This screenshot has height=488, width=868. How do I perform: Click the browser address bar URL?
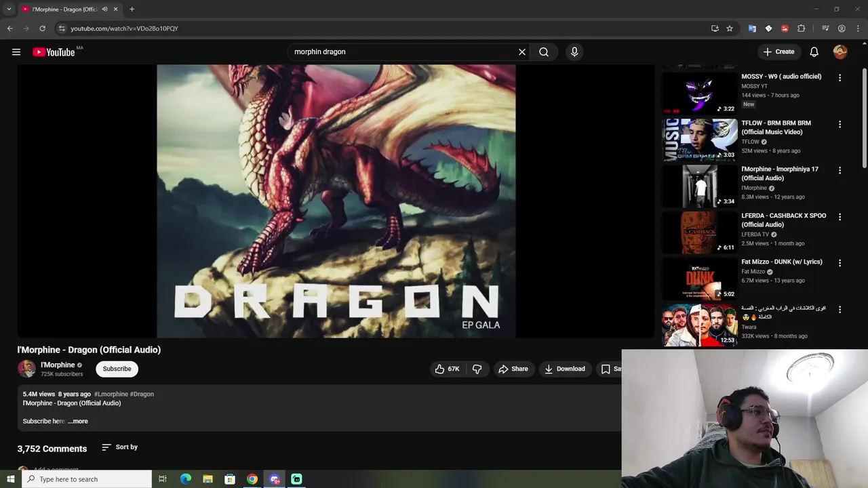[x=124, y=28]
